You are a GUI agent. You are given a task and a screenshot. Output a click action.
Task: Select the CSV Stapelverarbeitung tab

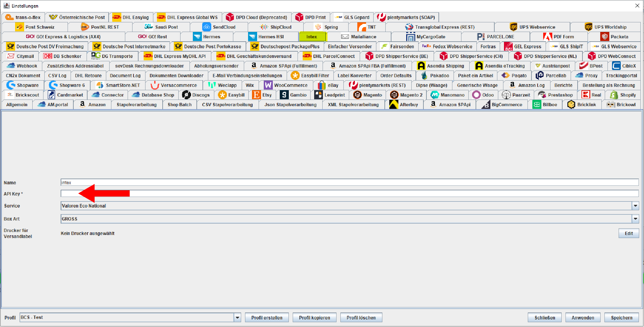point(228,104)
